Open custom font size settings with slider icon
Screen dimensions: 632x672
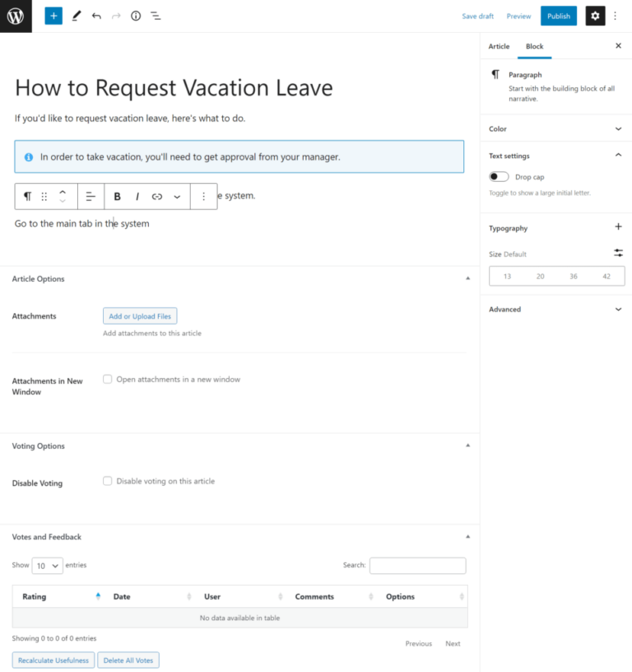point(618,253)
